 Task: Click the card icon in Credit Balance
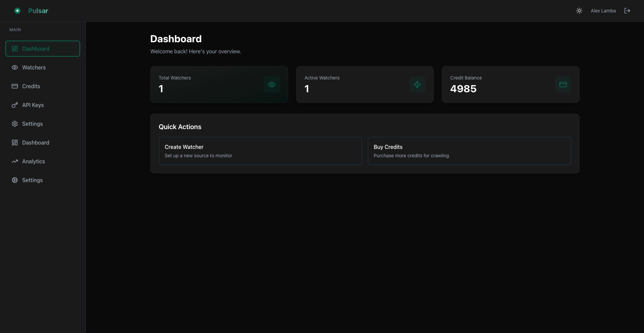click(x=563, y=85)
